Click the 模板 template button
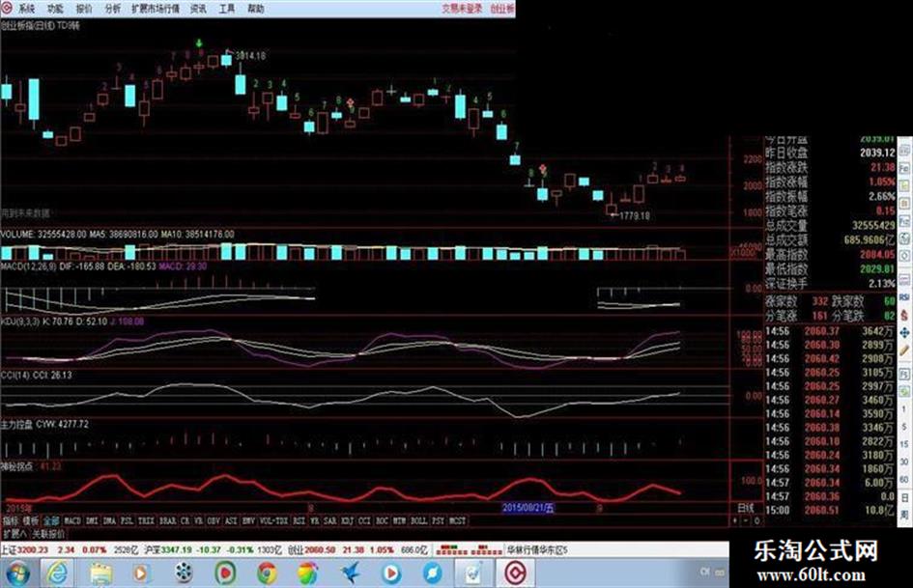 (31, 521)
